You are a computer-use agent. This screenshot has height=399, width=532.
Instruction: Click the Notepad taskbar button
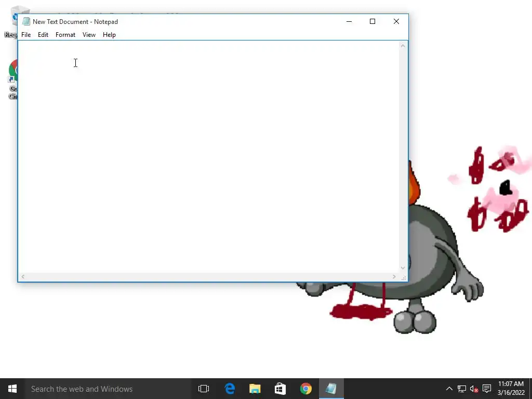pyautogui.click(x=331, y=389)
